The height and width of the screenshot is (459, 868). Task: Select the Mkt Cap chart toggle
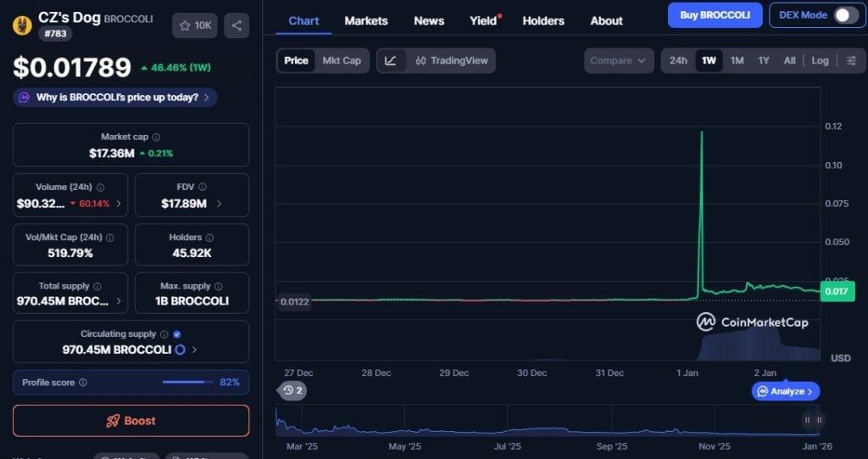[x=342, y=61]
